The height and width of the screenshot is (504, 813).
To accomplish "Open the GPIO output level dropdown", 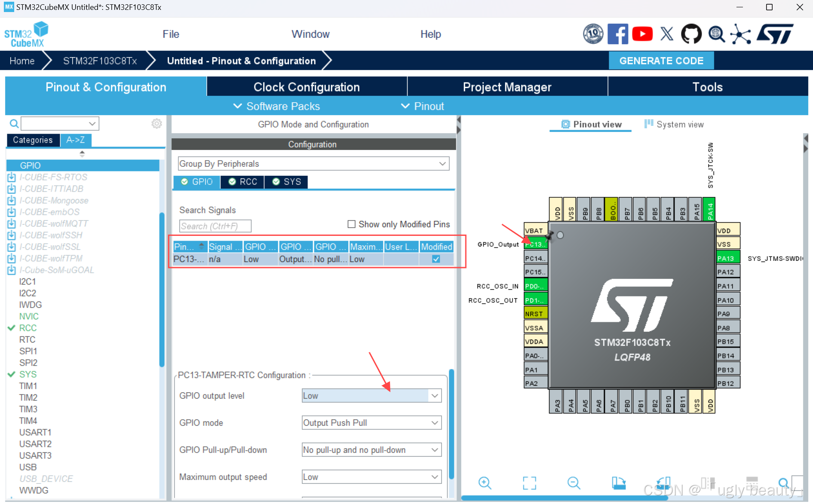I will (x=371, y=396).
